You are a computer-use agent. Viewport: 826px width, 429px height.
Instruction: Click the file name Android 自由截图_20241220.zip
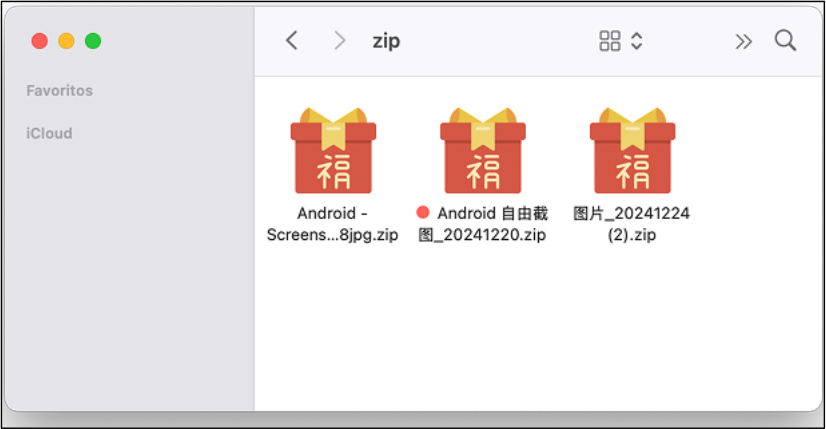click(483, 223)
